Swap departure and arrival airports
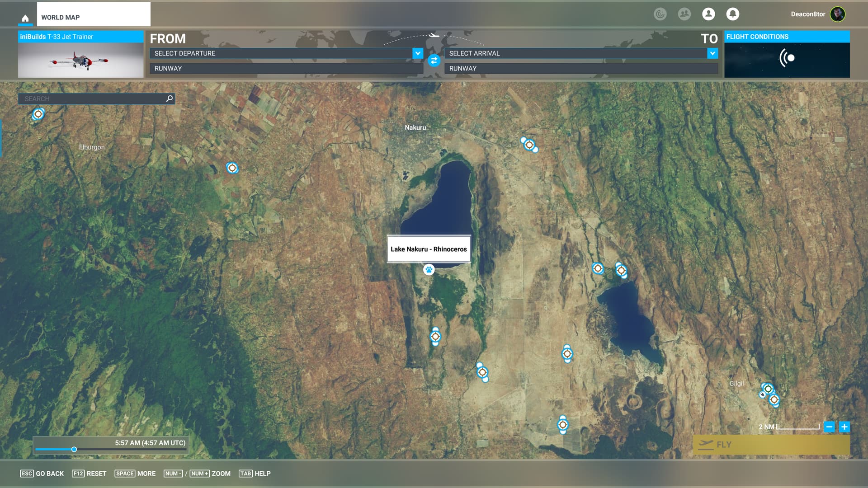The image size is (868, 488). (434, 61)
